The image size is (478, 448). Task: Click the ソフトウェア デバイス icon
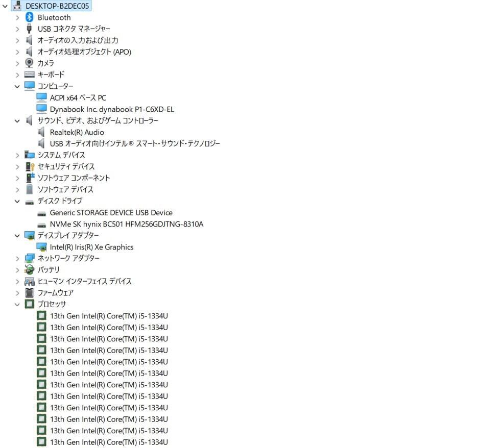pos(29,189)
